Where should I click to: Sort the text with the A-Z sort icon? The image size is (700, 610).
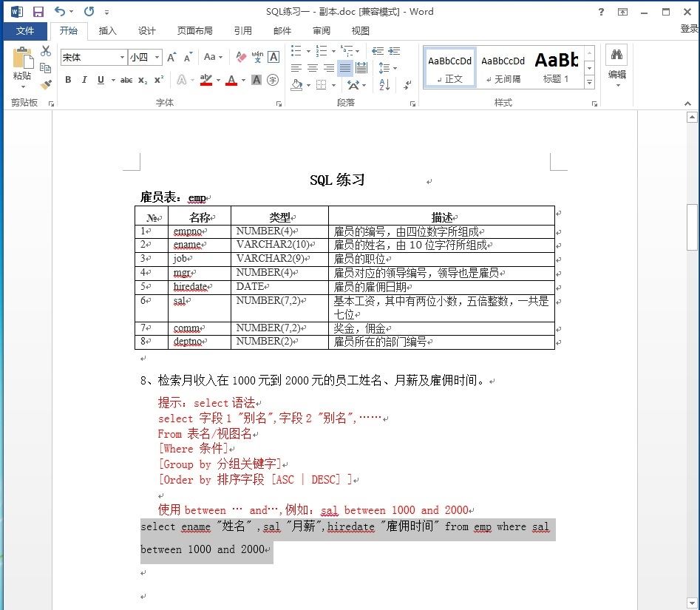[x=384, y=85]
